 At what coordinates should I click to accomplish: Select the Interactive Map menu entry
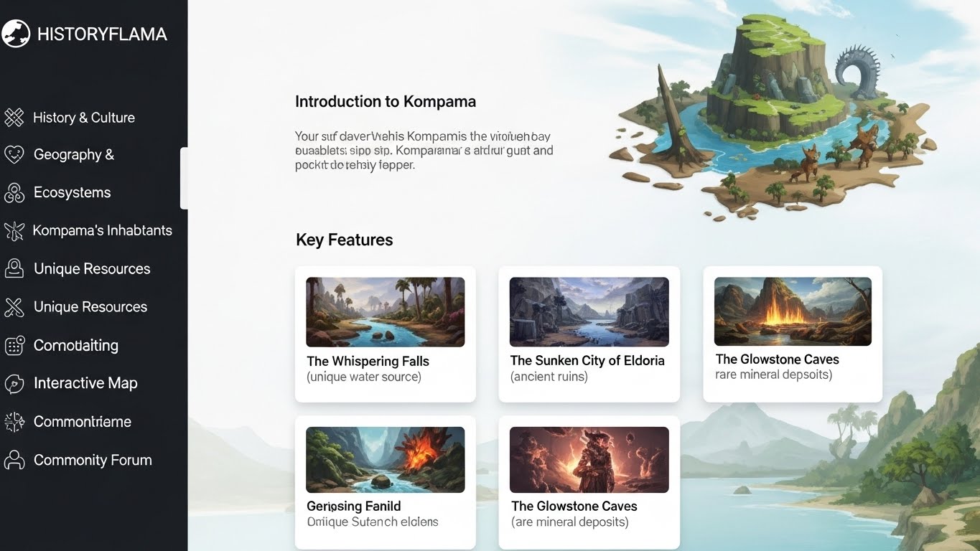point(85,383)
